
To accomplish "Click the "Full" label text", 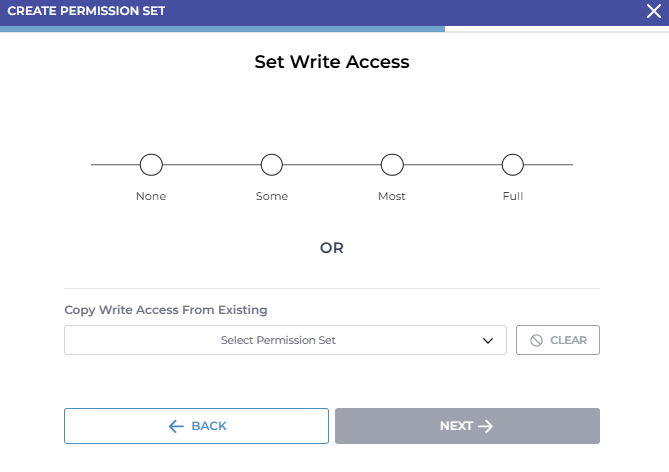I will click(x=513, y=196).
